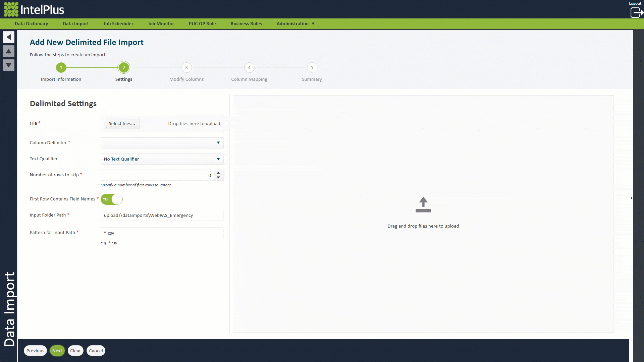Decrease number of rows to skip
Viewport: 644px width, 362px height.
pos(218,178)
